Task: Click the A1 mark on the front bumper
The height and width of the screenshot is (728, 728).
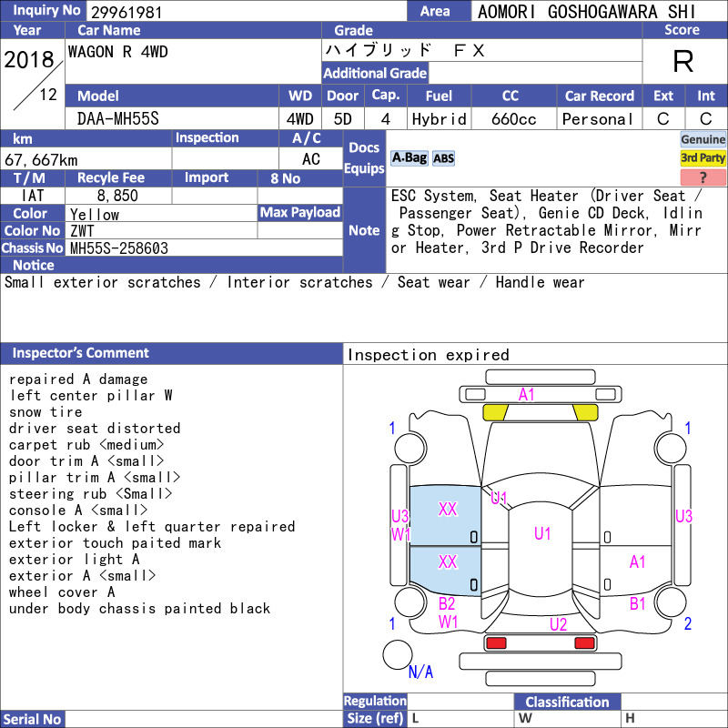Action: 527,395
